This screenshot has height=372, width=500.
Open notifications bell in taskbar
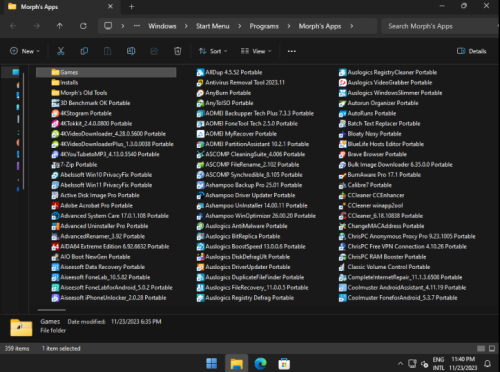(x=487, y=364)
